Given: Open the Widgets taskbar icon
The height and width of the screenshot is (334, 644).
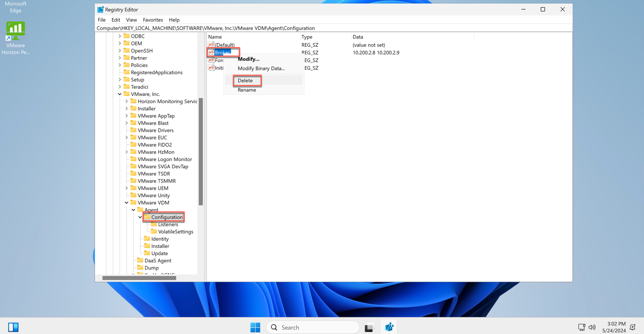Looking at the screenshot, I should pyautogui.click(x=14, y=327).
